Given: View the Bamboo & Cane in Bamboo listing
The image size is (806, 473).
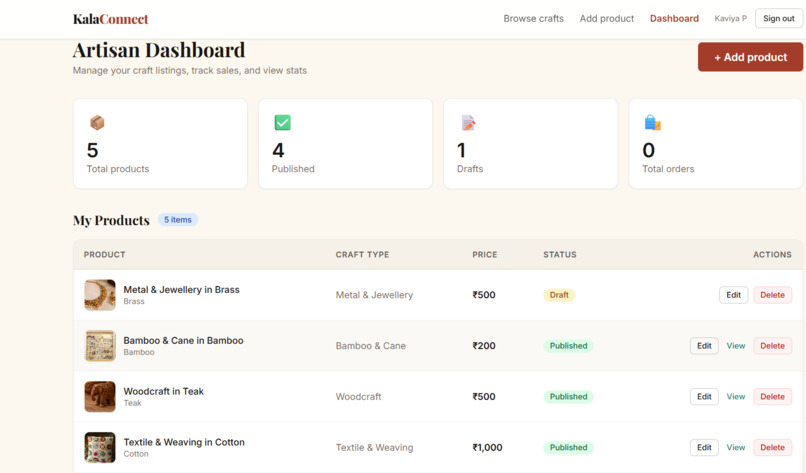Looking at the screenshot, I should (736, 346).
